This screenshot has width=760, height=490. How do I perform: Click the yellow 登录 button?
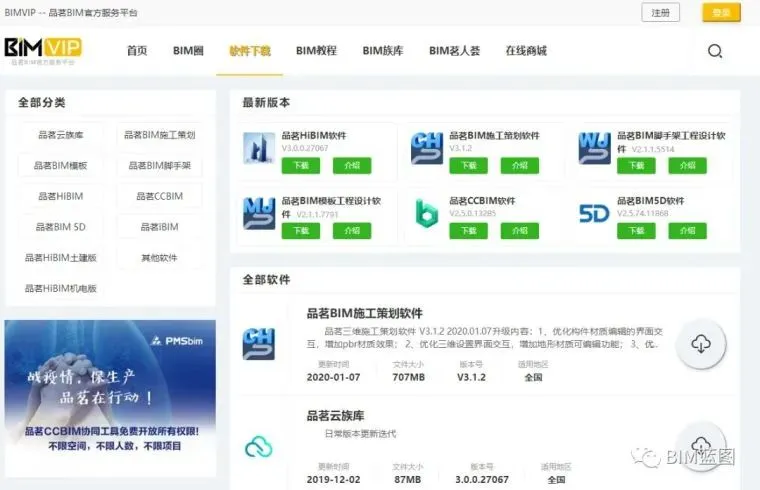click(721, 13)
